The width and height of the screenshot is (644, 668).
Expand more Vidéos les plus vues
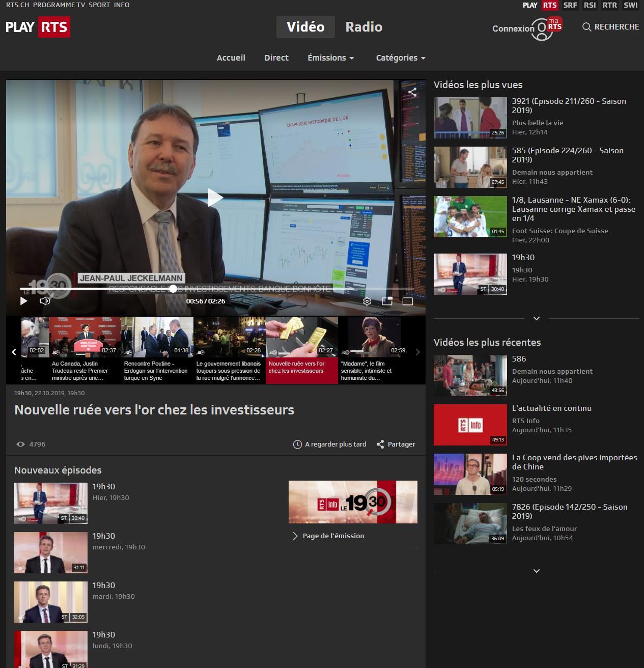tap(536, 318)
